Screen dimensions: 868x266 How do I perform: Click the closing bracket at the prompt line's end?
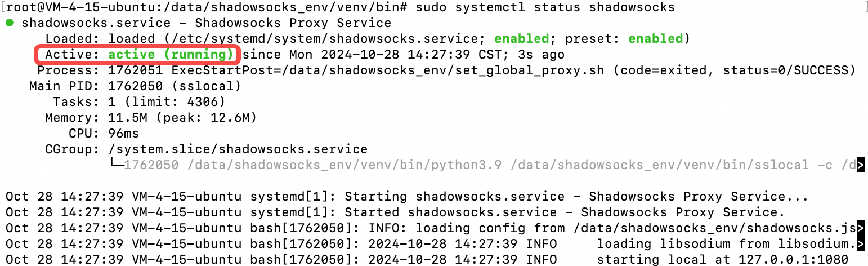click(x=865, y=7)
